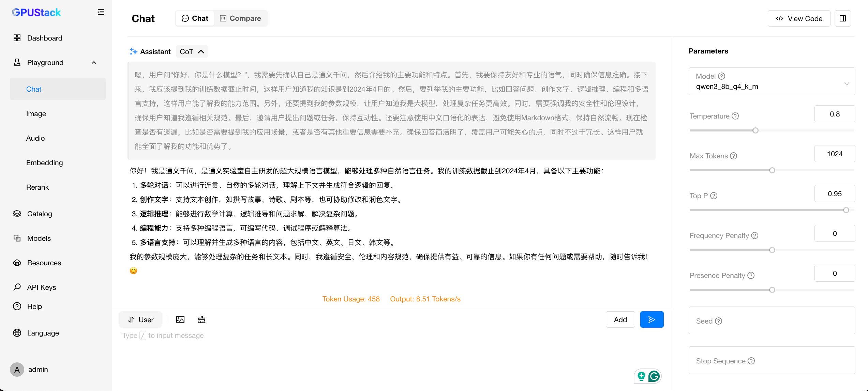The width and height of the screenshot is (868, 391).
Task: Switch to the Chat tab
Action: click(x=195, y=18)
